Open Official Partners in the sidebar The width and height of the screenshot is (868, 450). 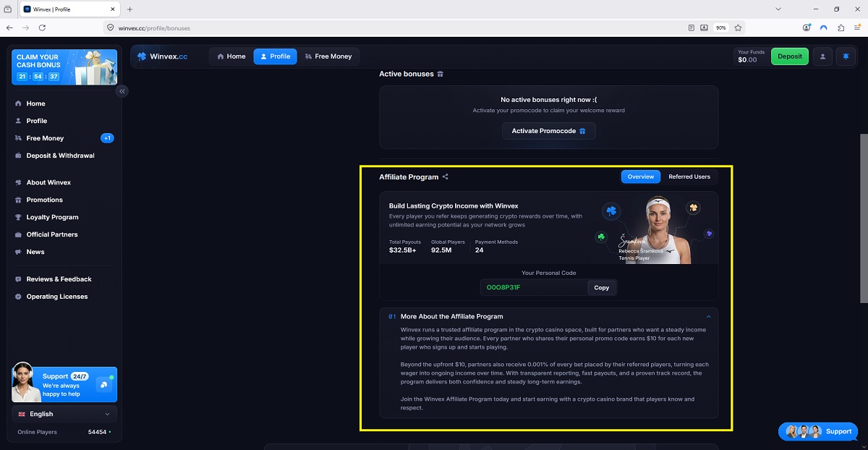click(x=51, y=234)
